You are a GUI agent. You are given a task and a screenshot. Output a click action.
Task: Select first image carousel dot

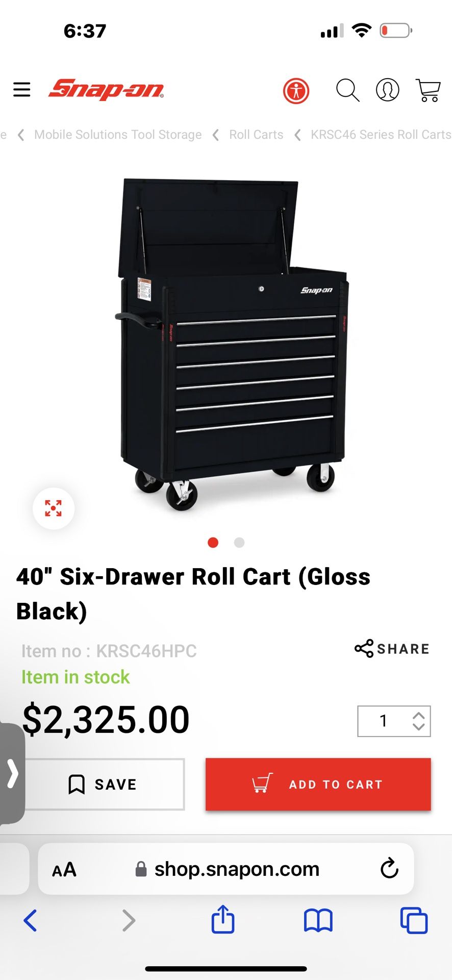(213, 543)
